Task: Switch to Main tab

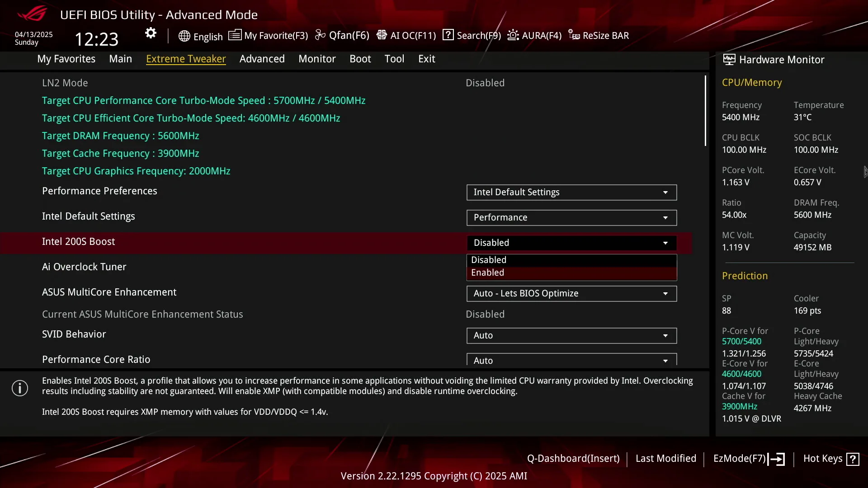Action: 120,59
